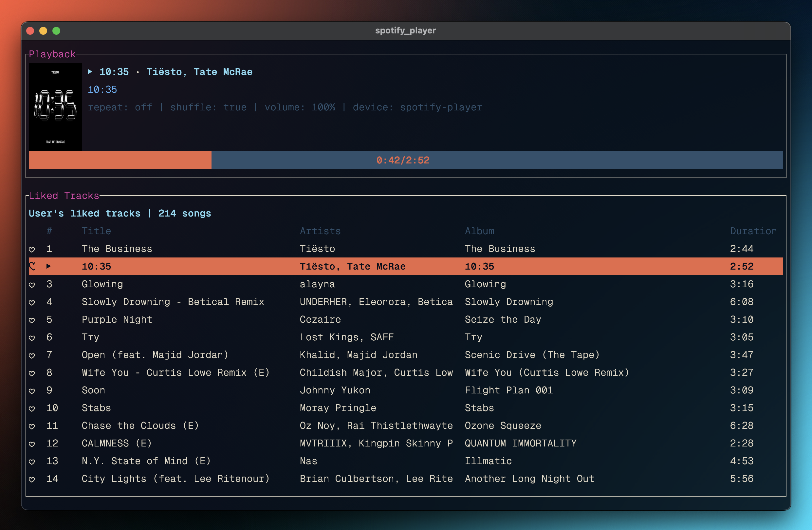Select the track Slowly Drowning - Betical Remix
This screenshot has height=530, width=812.
tap(173, 302)
